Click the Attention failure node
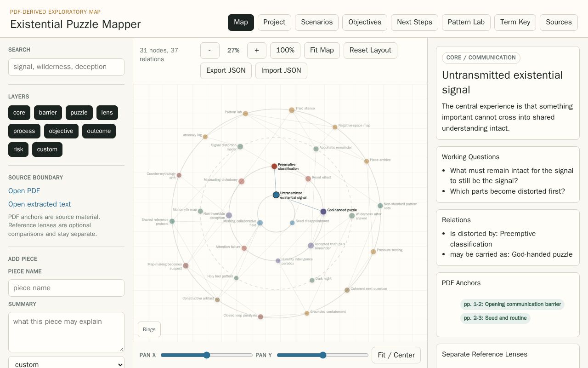 (x=244, y=248)
